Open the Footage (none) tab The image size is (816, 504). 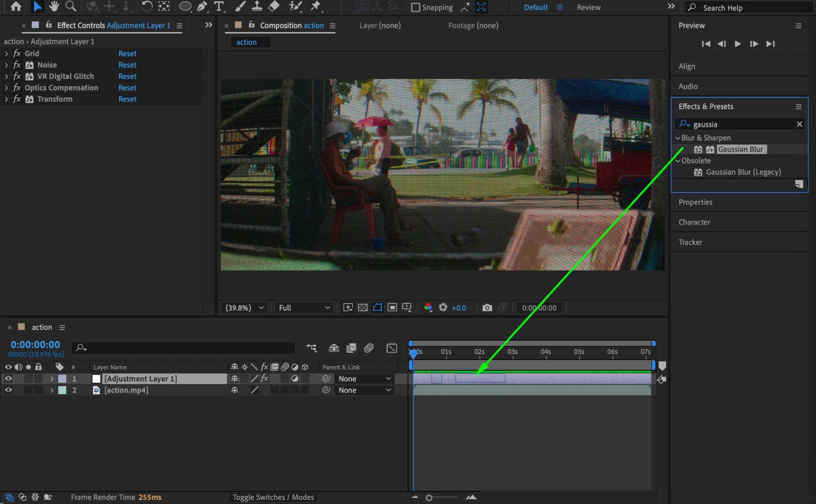pyautogui.click(x=473, y=25)
